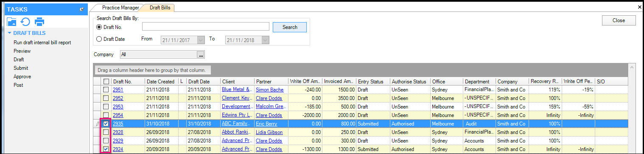Click the open folder icon in Tasks

tap(12, 22)
